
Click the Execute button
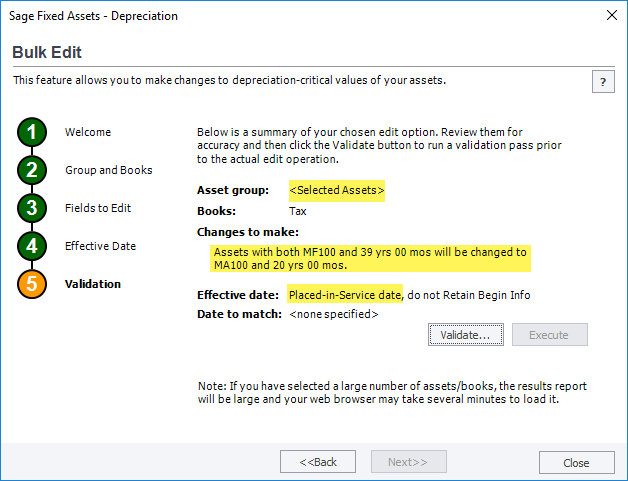550,334
